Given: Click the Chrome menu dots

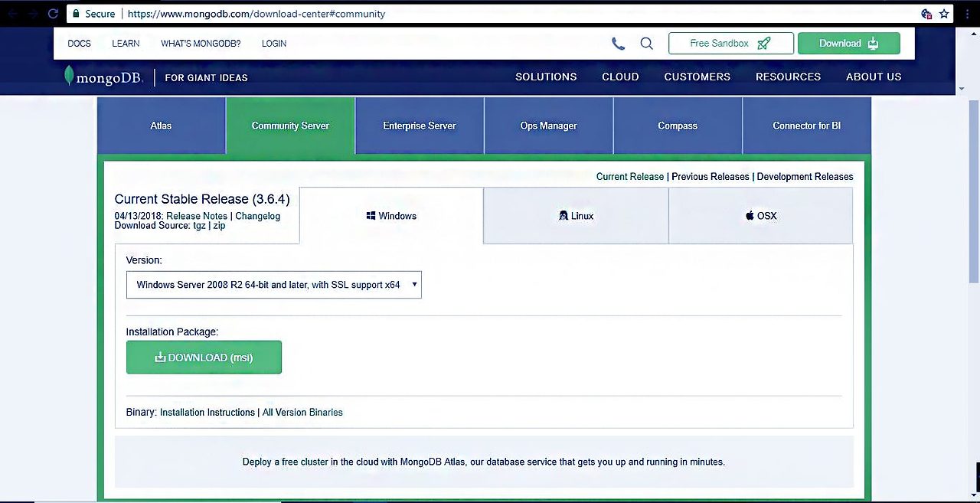Looking at the screenshot, I should click(967, 14).
